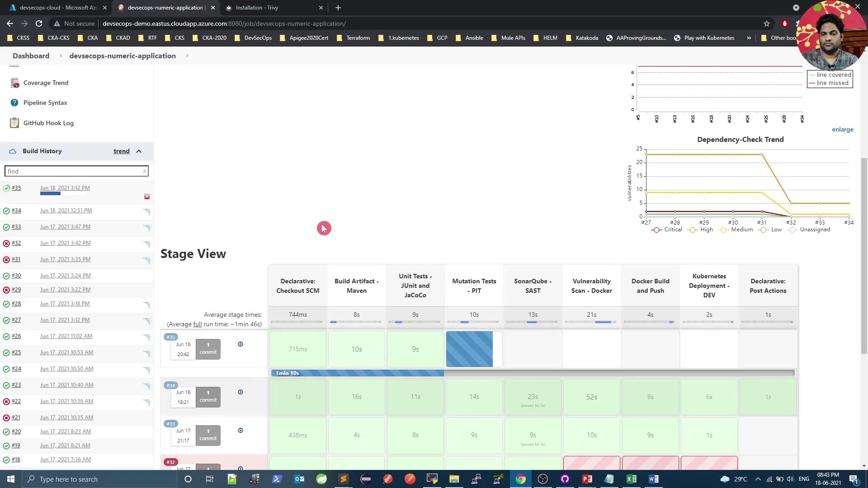Click the Pipeline Syntax help icon

(14, 103)
